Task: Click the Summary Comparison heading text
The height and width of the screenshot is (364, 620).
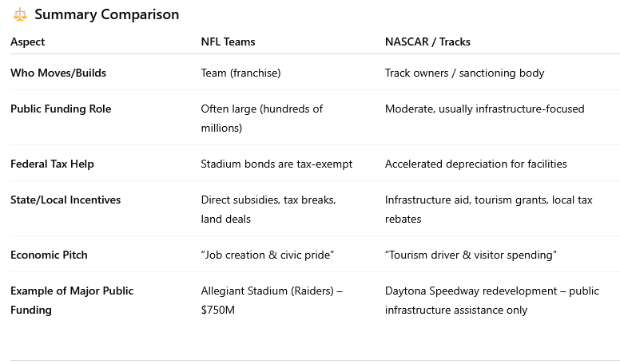Action: click(106, 14)
